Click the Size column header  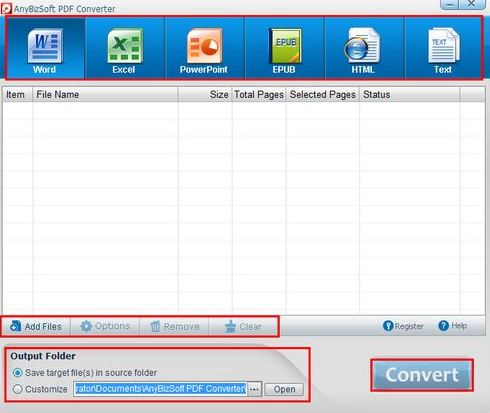(x=205, y=95)
